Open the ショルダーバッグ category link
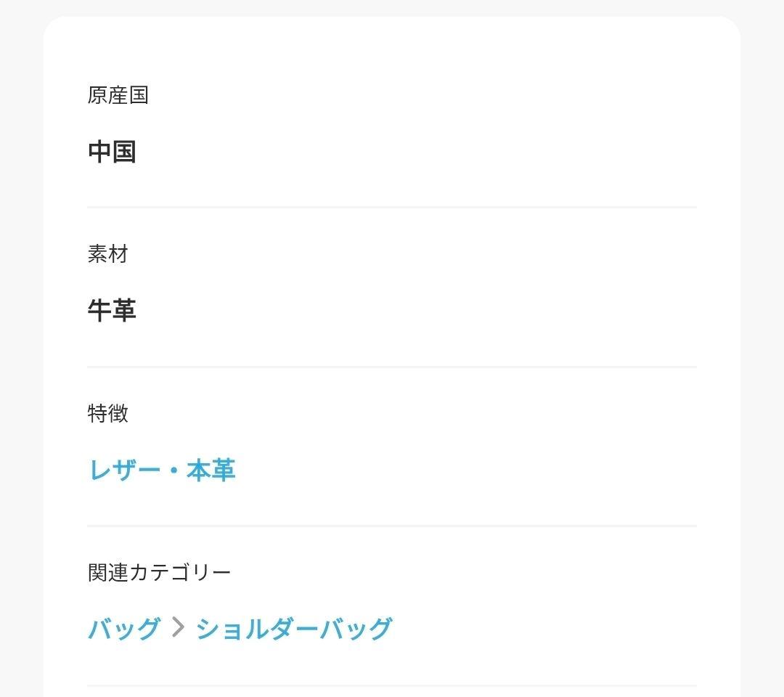The width and height of the screenshot is (784, 697). [x=294, y=629]
